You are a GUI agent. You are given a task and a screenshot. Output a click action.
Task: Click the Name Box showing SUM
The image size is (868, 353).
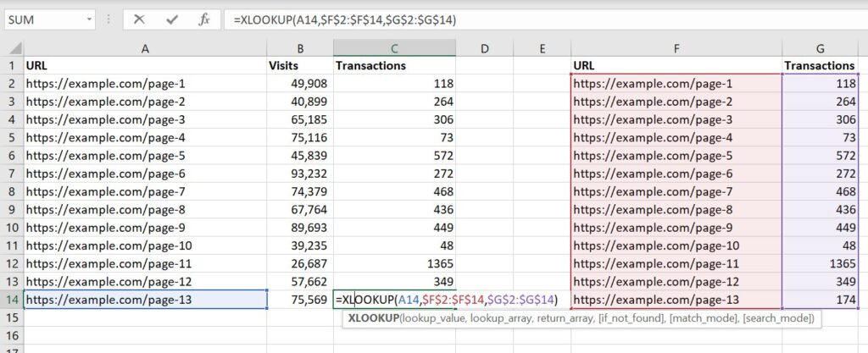point(42,19)
